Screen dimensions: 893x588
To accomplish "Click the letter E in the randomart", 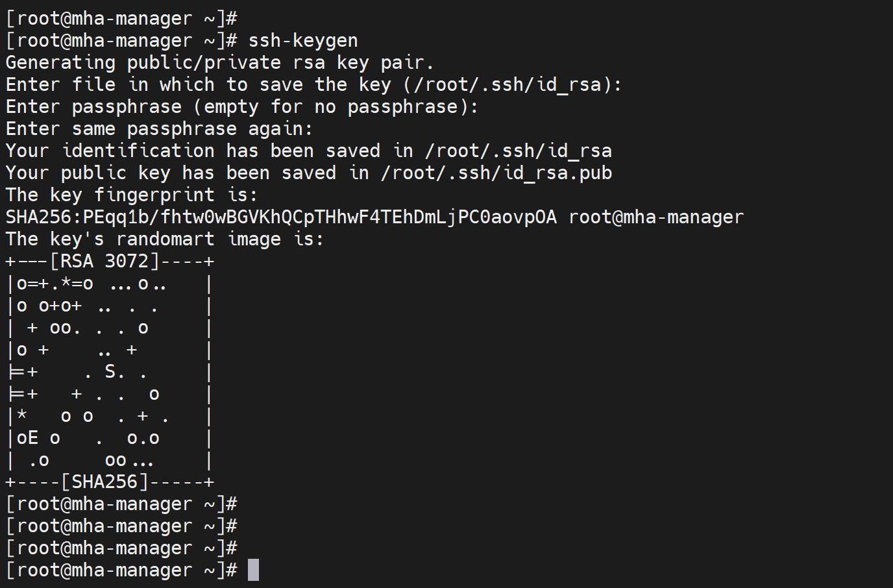I will pos(32,438).
